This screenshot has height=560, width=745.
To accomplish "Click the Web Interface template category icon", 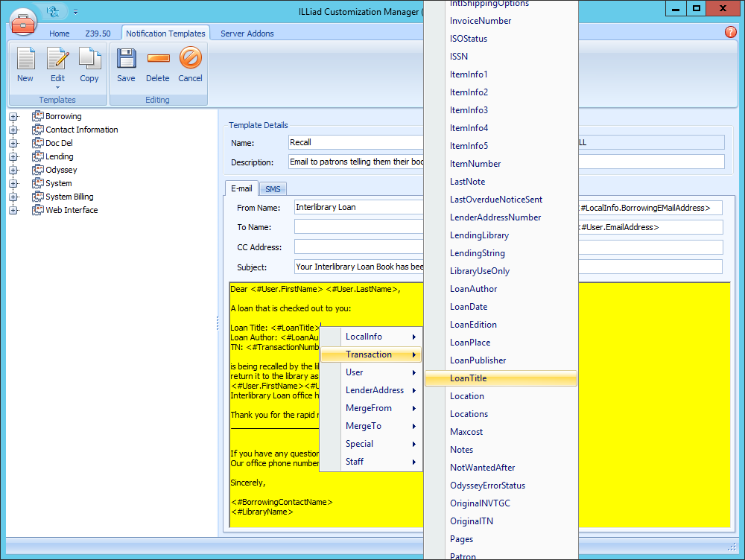I will 38,210.
